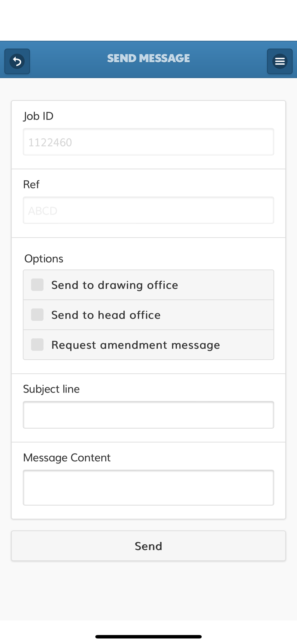This screenshot has height=644, width=297.
Task: Tap the Options section heading
Action: pos(44,259)
